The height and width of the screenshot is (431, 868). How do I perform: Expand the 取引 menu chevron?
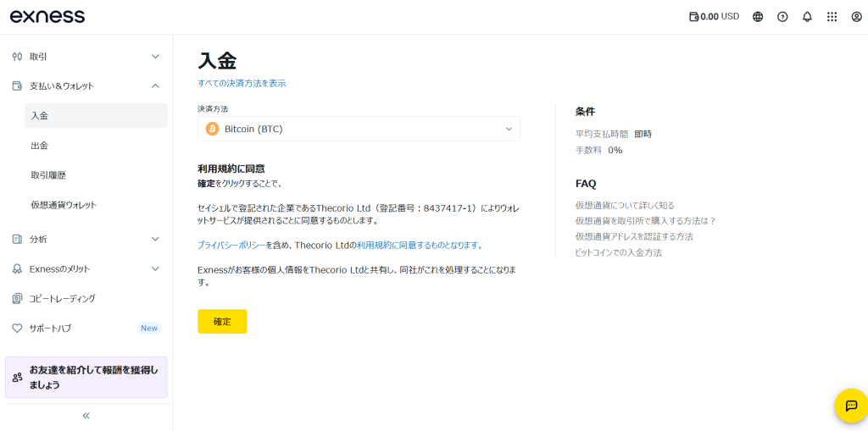(156, 57)
